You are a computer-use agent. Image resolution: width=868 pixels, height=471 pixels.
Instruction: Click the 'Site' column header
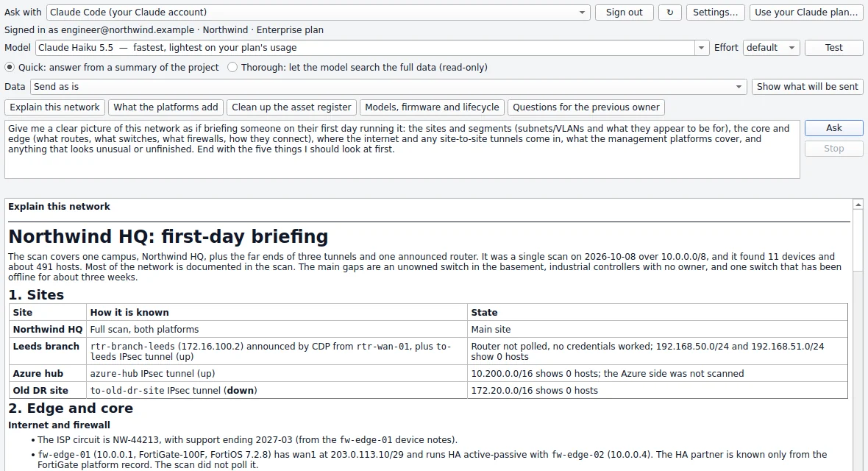pos(48,313)
